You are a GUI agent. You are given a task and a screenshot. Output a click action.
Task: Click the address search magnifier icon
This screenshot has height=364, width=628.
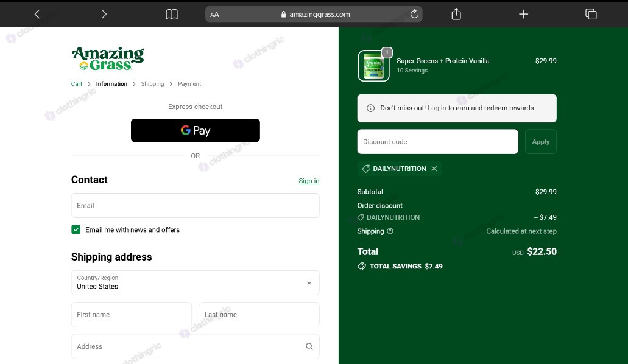coord(309,346)
